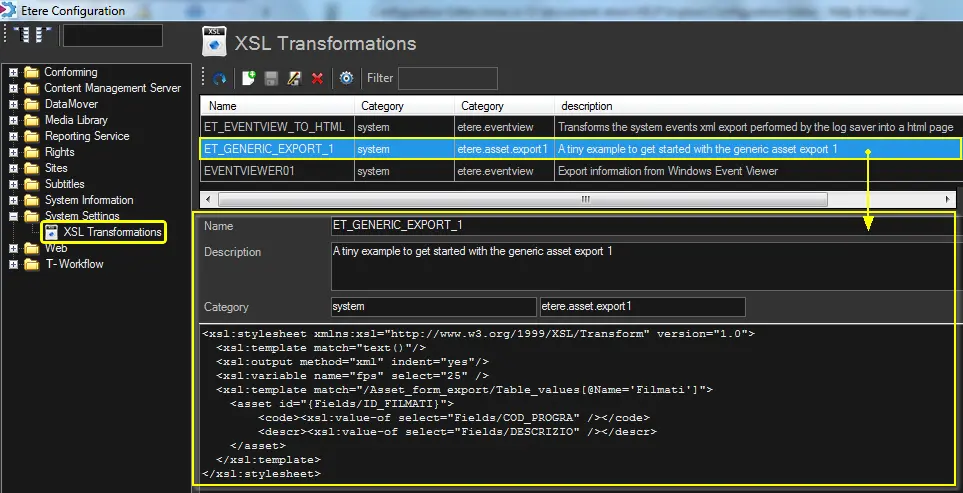
Task: Expand the T-Workflow tree node
Action: pos(14,264)
